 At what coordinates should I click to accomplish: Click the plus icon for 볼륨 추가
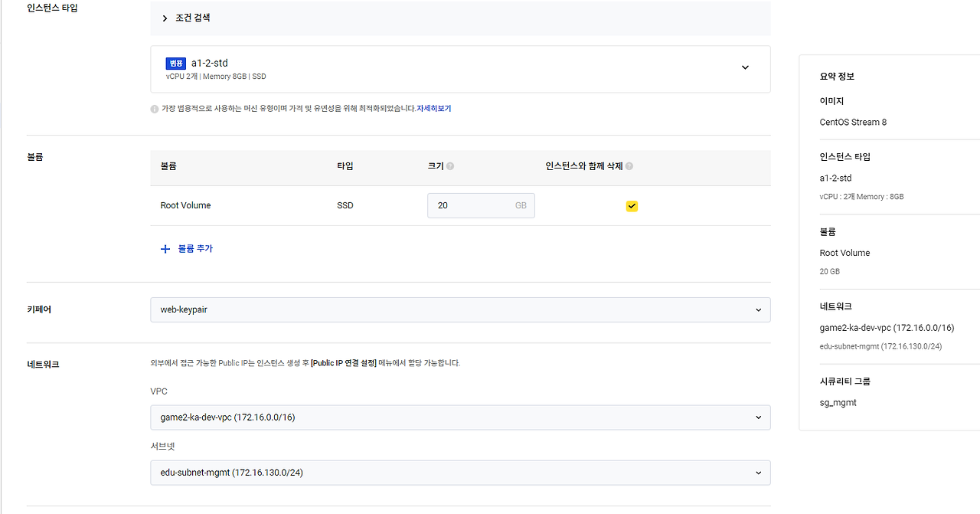tap(165, 249)
